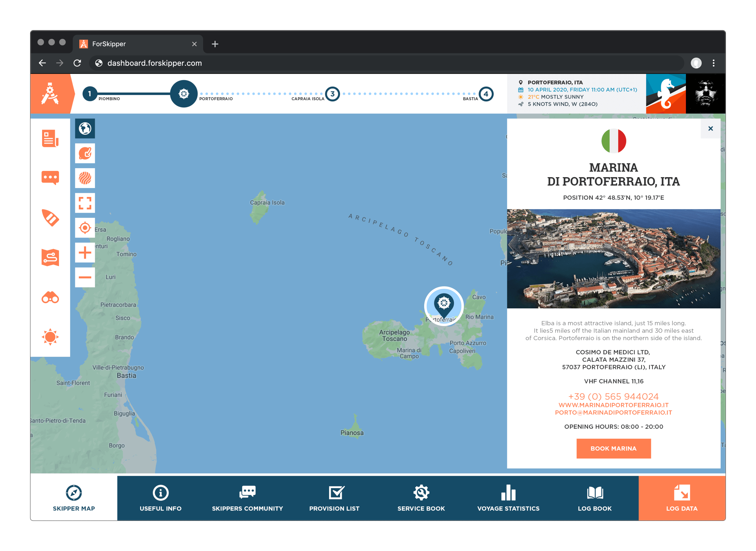Click the sun weather icon in sidebar
This screenshot has height=551, width=756.
[50, 337]
